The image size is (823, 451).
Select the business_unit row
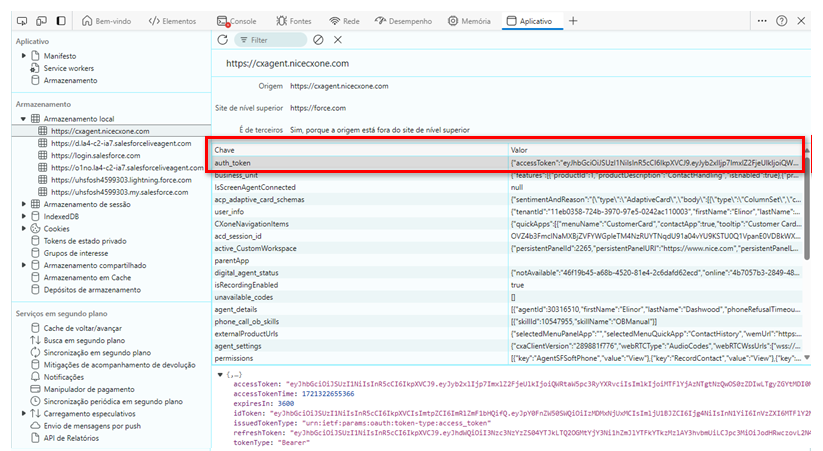(507, 175)
